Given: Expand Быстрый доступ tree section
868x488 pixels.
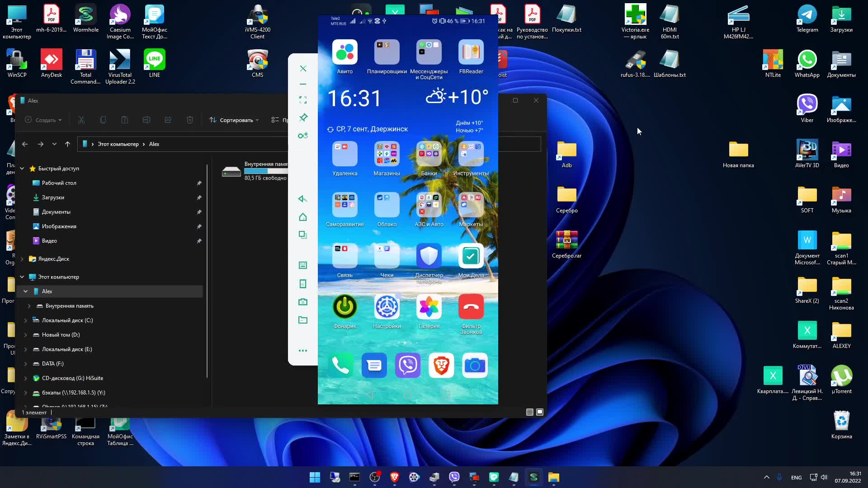Looking at the screenshot, I should click(22, 168).
